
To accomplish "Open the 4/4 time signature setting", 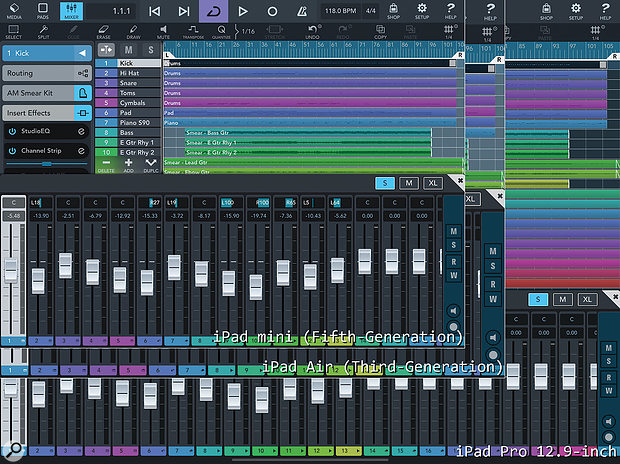I will click(370, 11).
